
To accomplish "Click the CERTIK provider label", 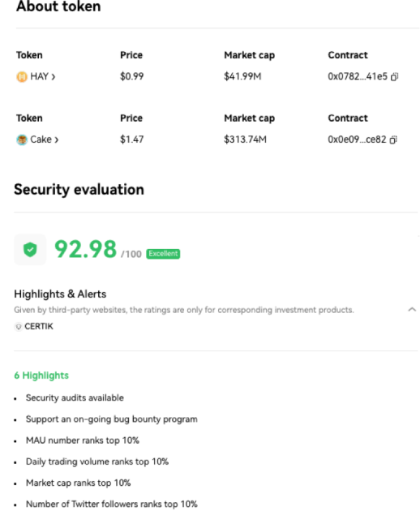I will click(x=39, y=326).
